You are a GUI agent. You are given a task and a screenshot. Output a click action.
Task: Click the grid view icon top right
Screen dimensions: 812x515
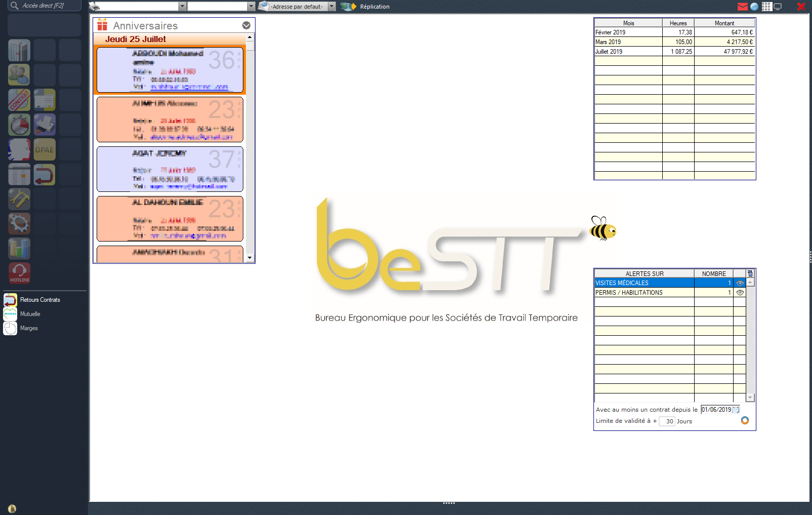[766, 7]
